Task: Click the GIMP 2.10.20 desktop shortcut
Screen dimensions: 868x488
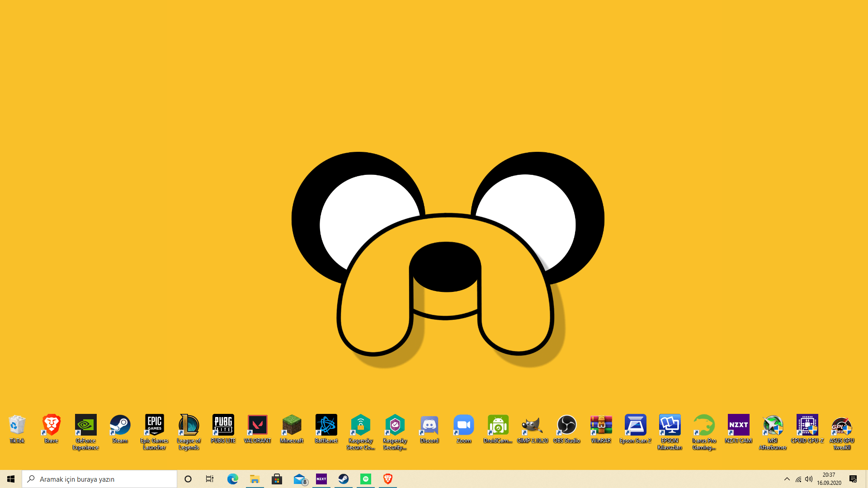Action: (x=532, y=425)
